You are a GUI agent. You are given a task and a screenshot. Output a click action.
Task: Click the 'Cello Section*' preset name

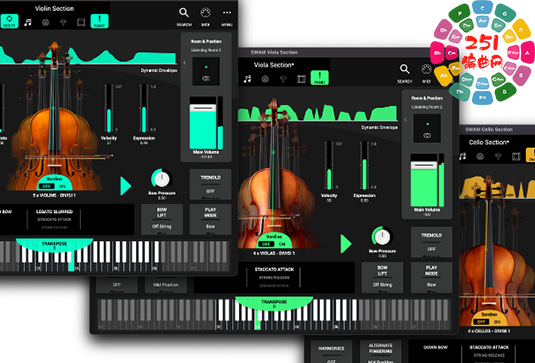[x=489, y=142]
